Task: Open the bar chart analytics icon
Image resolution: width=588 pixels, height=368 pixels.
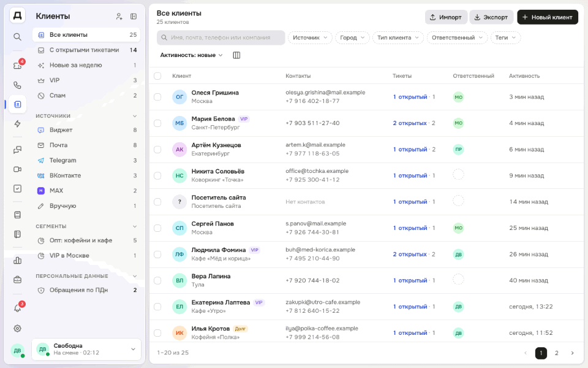Action: tap(17, 260)
